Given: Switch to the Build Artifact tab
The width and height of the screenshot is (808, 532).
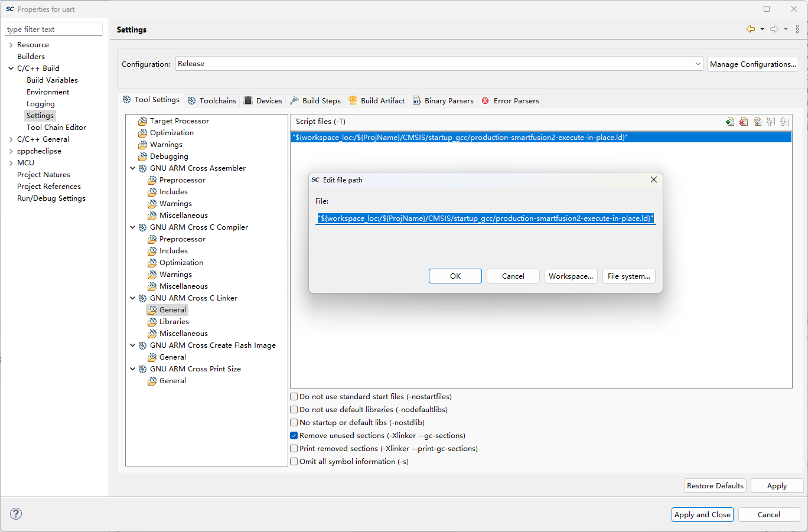Looking at the screenshot, I should [376, 101].
